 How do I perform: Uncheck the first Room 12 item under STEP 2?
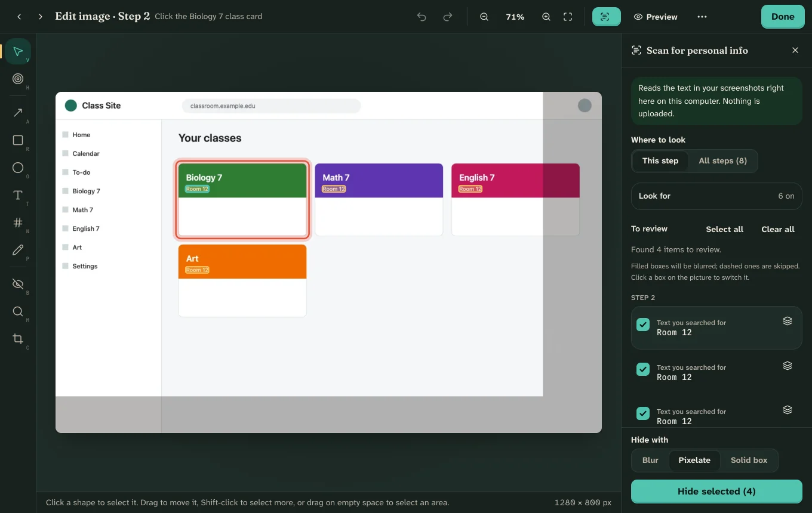643,325
